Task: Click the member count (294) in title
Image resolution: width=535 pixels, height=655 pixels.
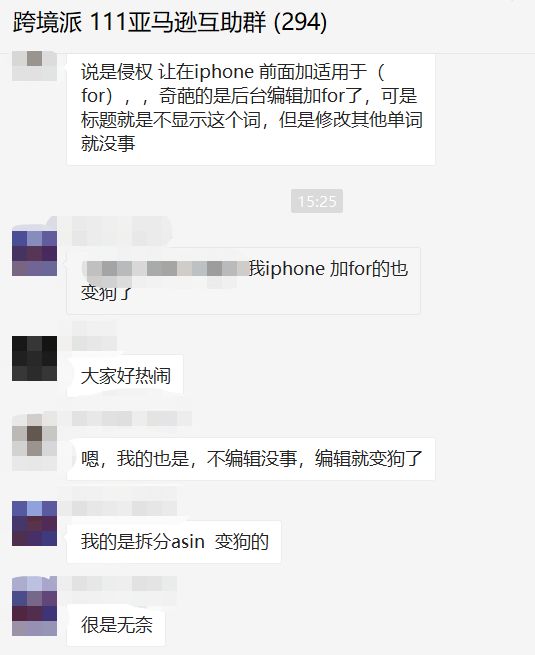Action: (x=300, y=22)
